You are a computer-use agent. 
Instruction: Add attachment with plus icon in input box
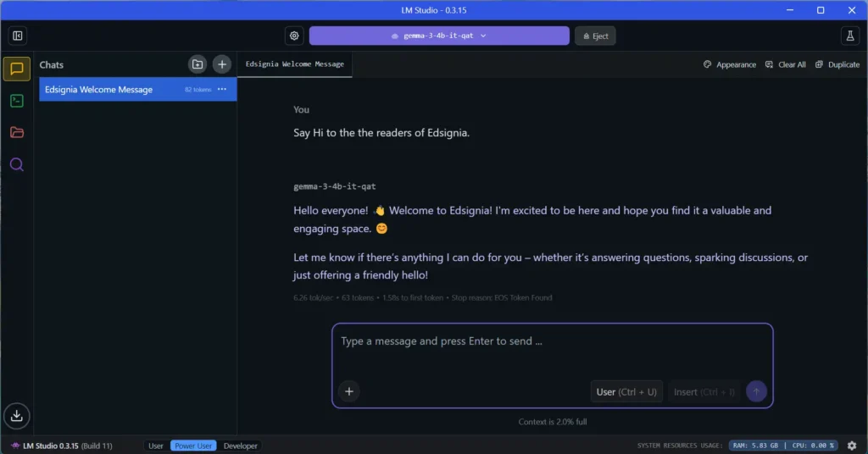(349, 391)
